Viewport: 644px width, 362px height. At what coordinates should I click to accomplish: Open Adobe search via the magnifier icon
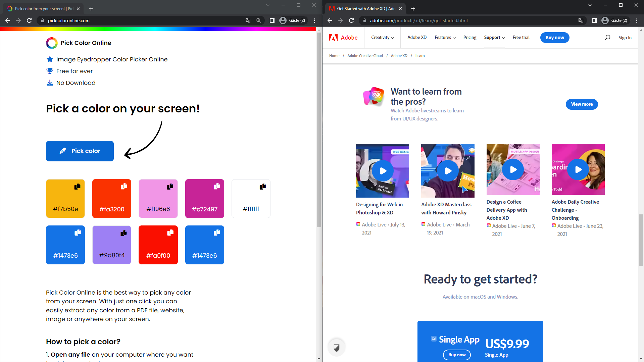607,37
